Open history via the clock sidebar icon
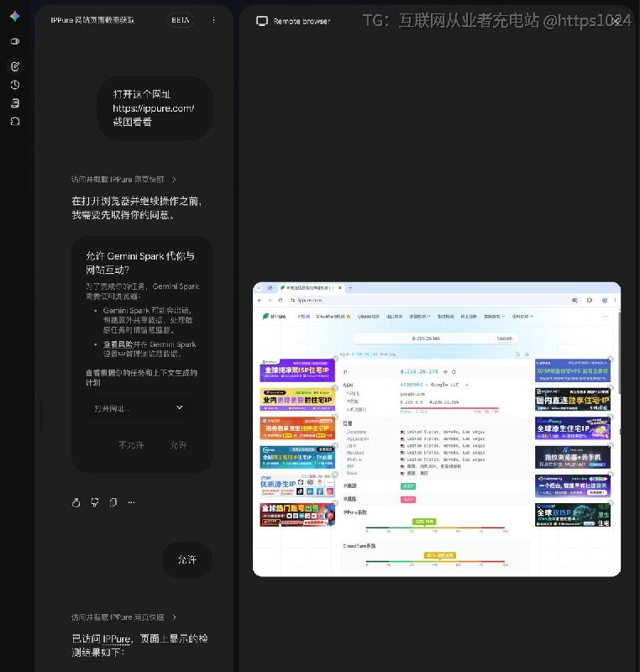 click(x=15, y=85)
